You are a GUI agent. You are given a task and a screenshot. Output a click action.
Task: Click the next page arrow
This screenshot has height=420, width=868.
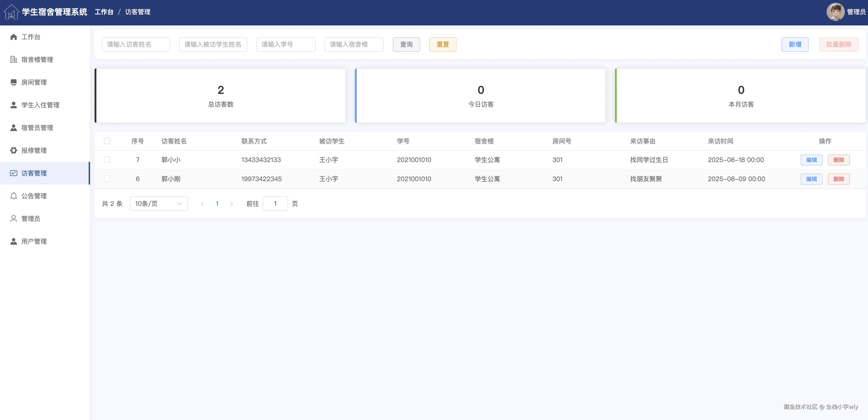pyautogui.click(x=231, y=204)
